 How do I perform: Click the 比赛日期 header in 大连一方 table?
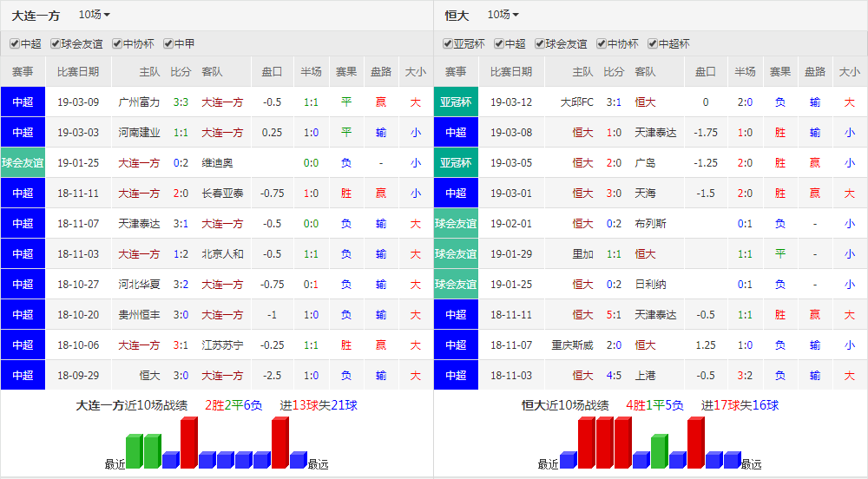[78, 72]
